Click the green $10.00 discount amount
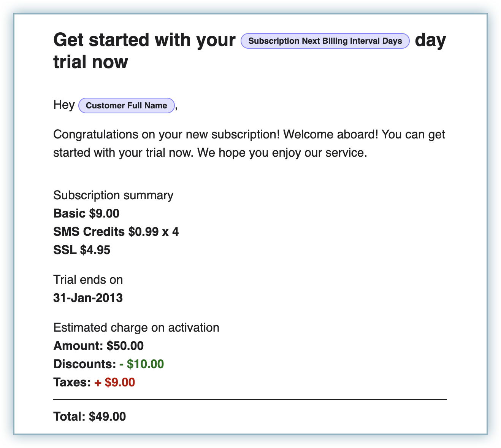This screenshot has height=448, width=501. click(x=145, y=364)
